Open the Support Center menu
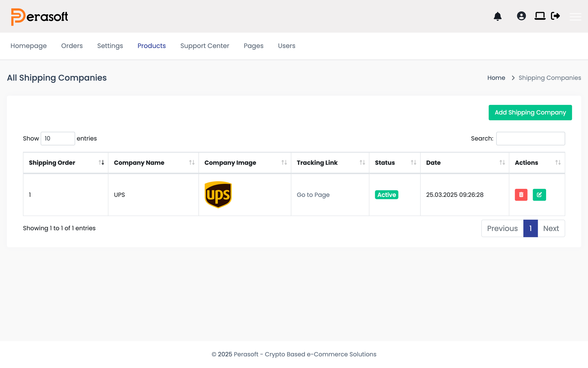This screenshot has height=368, width=588. (205, 46)
